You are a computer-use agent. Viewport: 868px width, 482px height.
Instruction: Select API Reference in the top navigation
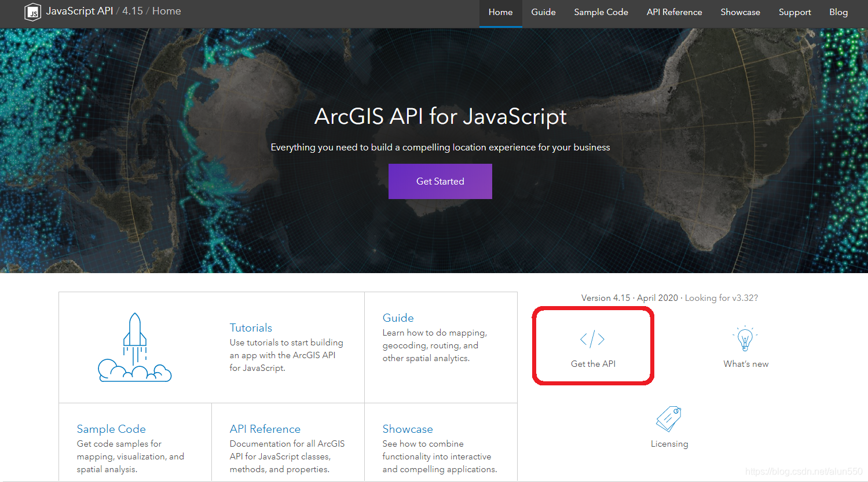click(x=673, y=12)
